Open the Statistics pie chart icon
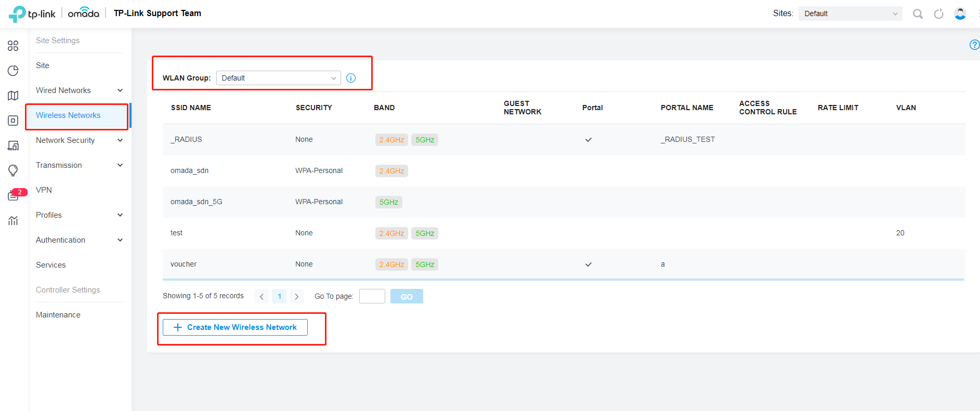980x411 pixels. coord(13,71)
